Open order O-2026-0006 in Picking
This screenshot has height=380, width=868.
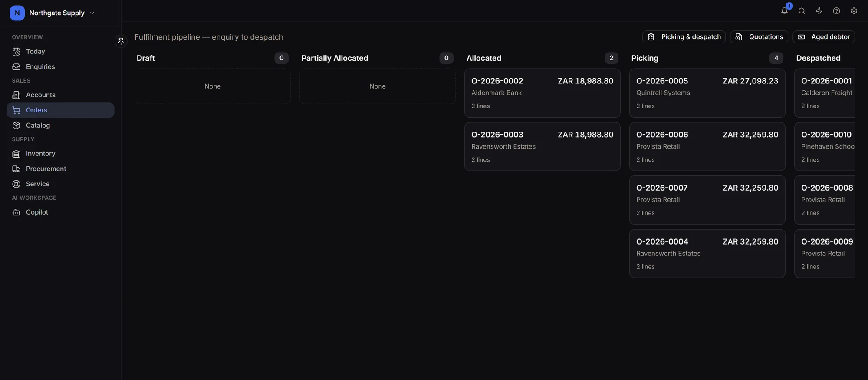(707, 147)
